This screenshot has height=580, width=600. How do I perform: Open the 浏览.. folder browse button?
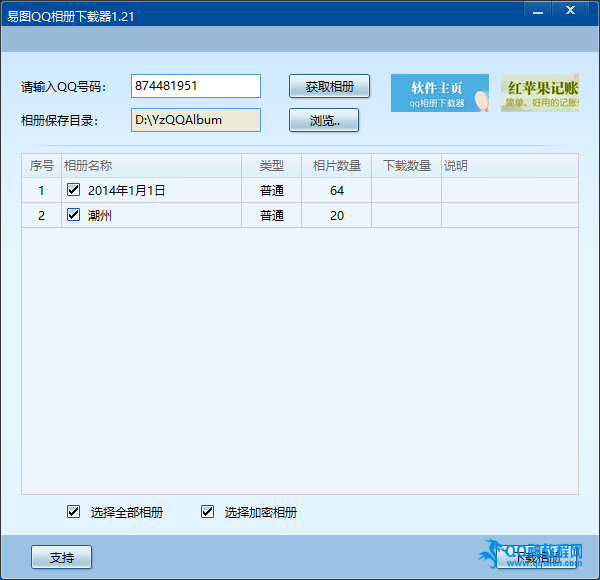pyautogui.click(x=324, y=120)
